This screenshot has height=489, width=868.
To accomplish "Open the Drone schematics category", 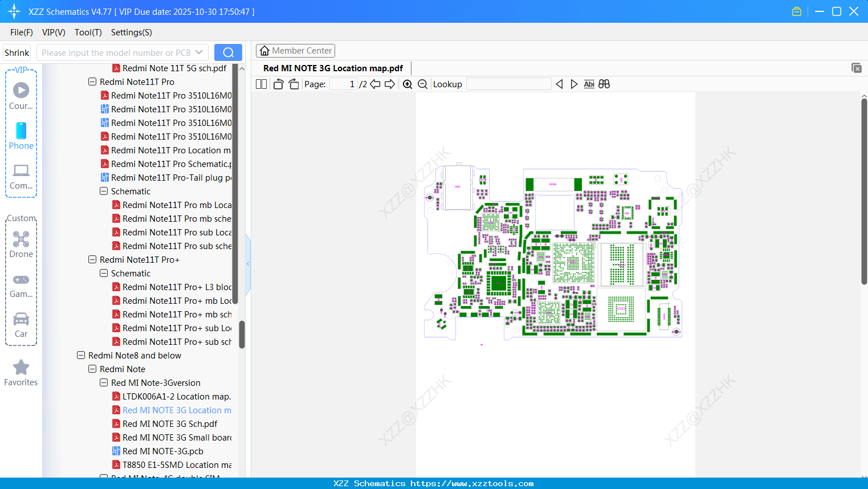I will pyautogui.click(x=21, y=244).
